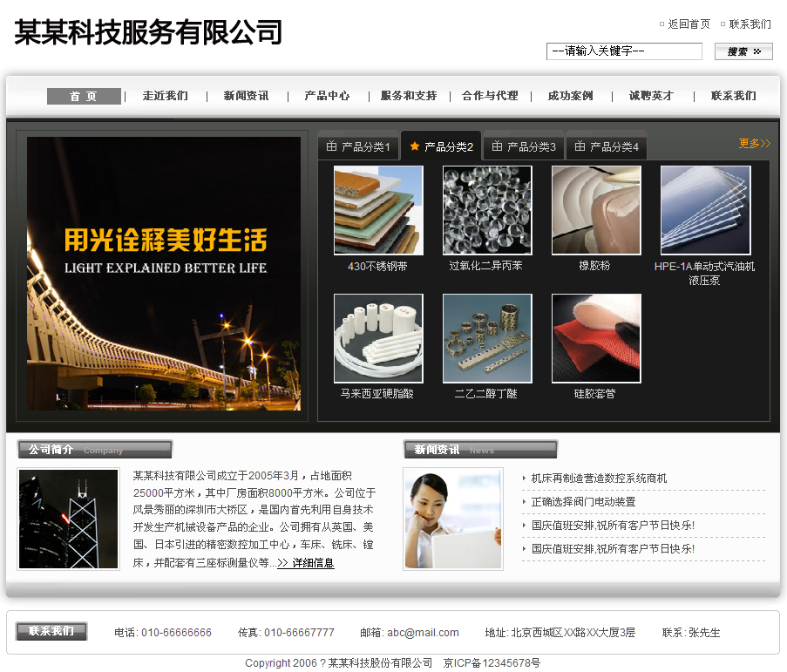Image resolution: width=787 pixels, height=672 pixels.
Task: Select 首页 in the navigation bar
Action: tap(84, 97)
